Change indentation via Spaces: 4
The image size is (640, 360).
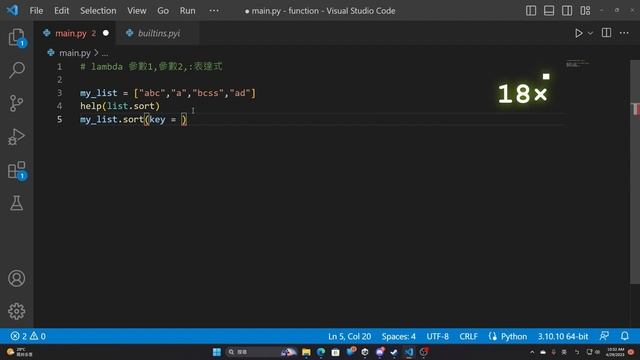(398, 336)
